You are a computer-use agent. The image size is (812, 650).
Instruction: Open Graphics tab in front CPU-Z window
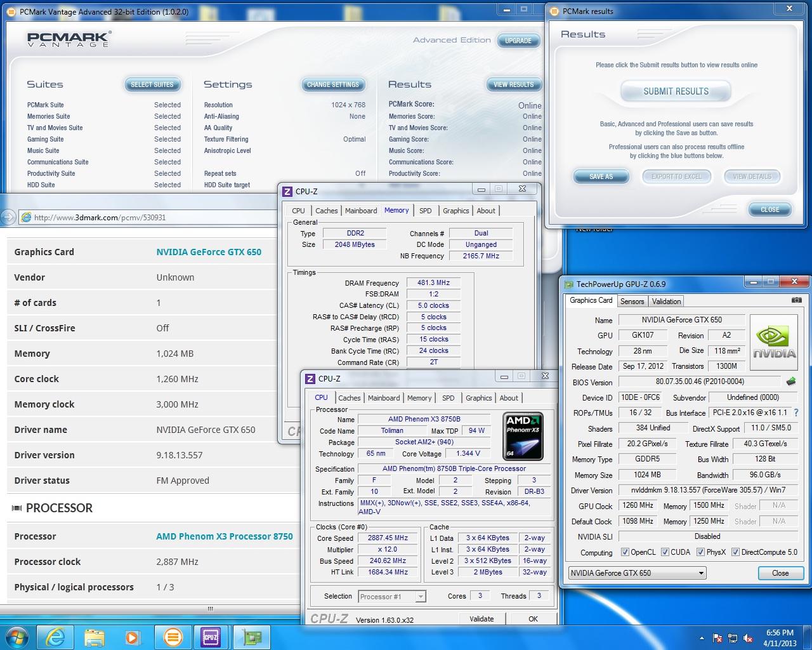point(479,398)
